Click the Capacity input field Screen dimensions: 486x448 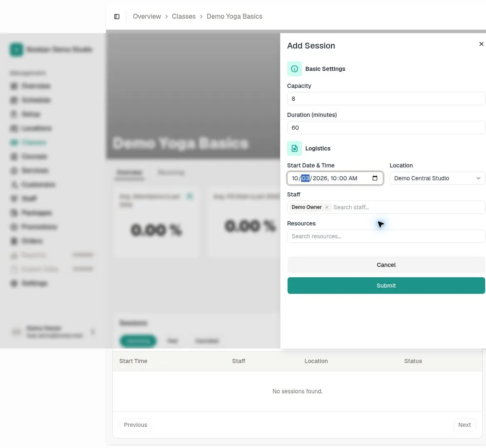[x=386, y=99]
